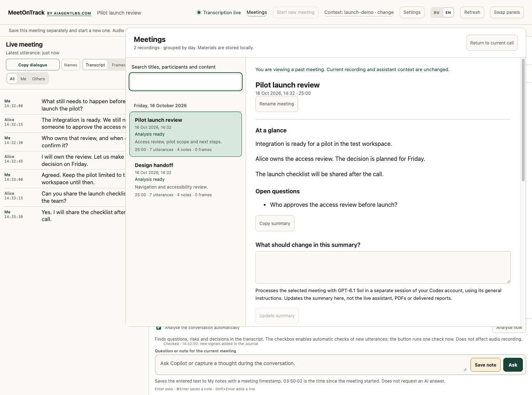
Task: Switch interface language to RU
Action: pos(437,12)
